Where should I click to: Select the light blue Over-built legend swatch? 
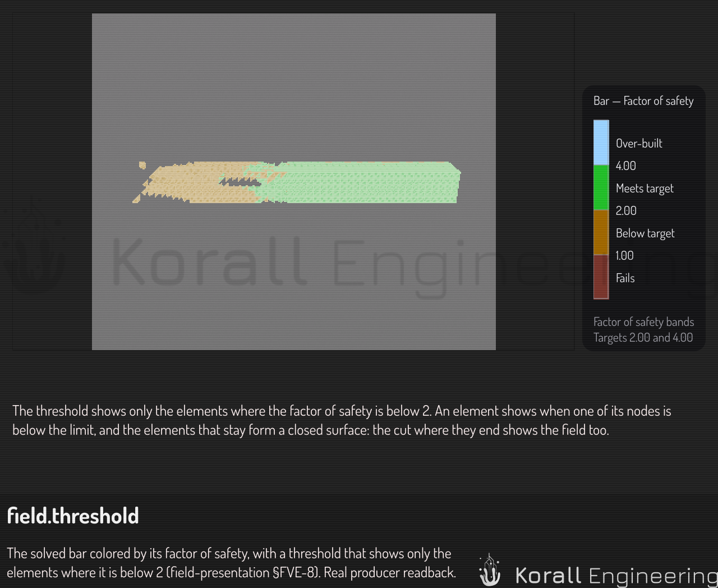pyautogui.click(x=601, y=143)
